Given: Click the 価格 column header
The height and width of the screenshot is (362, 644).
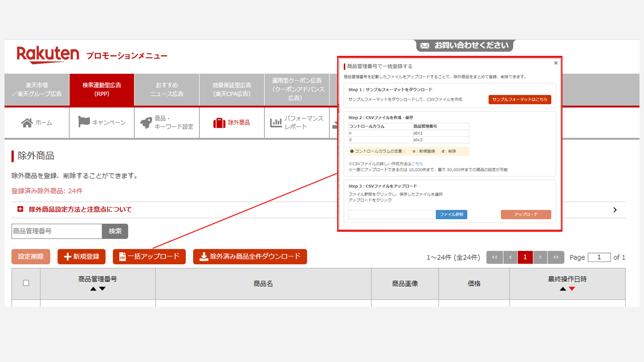Looking at the screenshot, I should 474,284.
